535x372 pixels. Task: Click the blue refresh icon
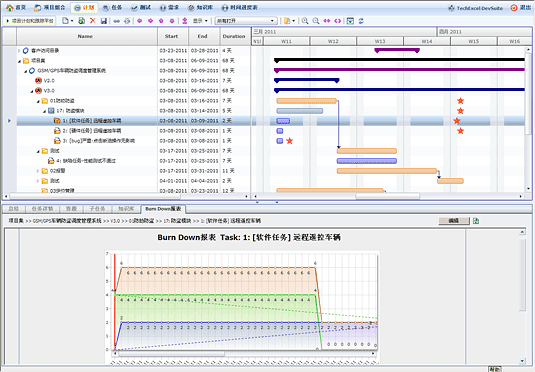[x=361, y=21]
